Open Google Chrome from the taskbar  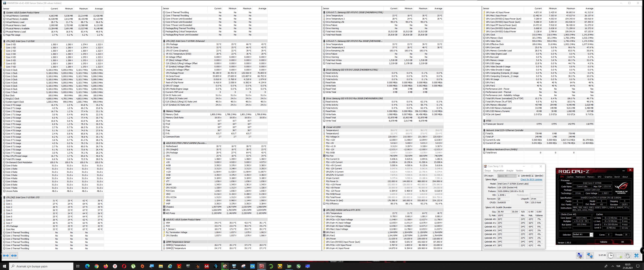[96, 266]
